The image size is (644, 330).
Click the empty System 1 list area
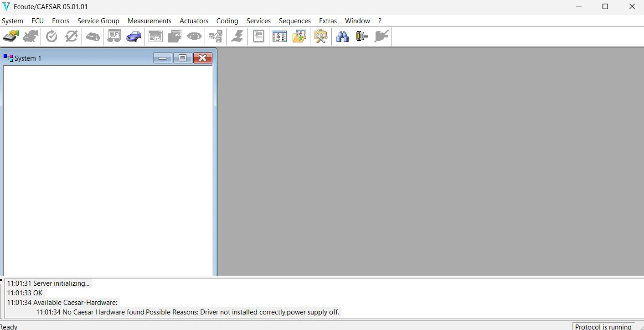(108, 171)
